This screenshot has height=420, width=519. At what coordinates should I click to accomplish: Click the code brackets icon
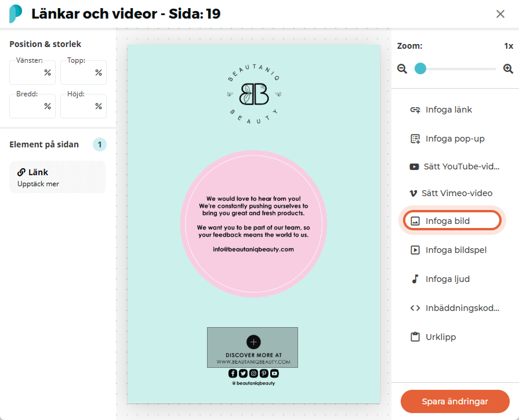click(415, 308)
